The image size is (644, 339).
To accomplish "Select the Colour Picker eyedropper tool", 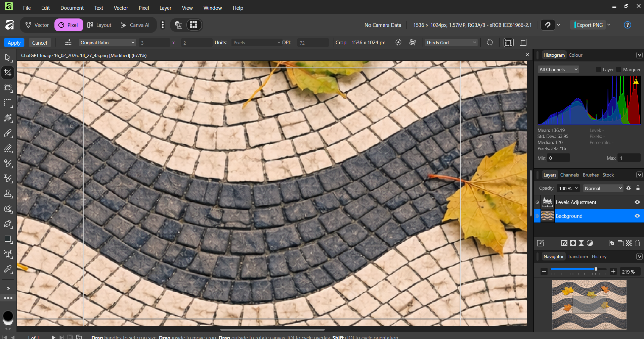I will click(x=8, y=269).
